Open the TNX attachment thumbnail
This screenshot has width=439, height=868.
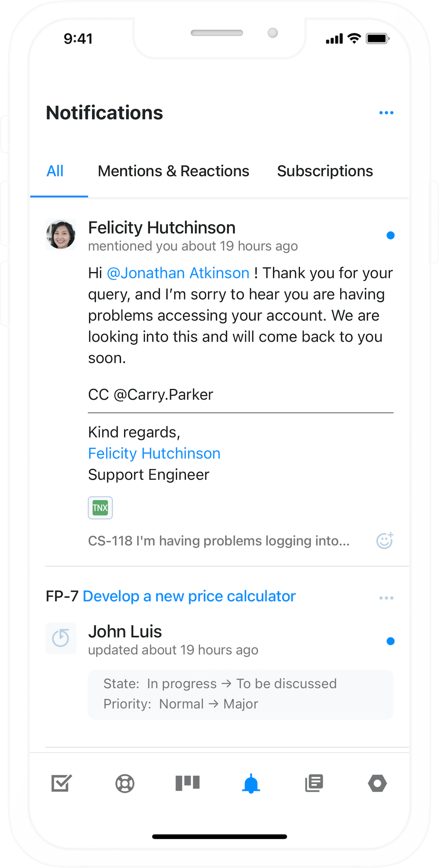[x=100, y=508]
